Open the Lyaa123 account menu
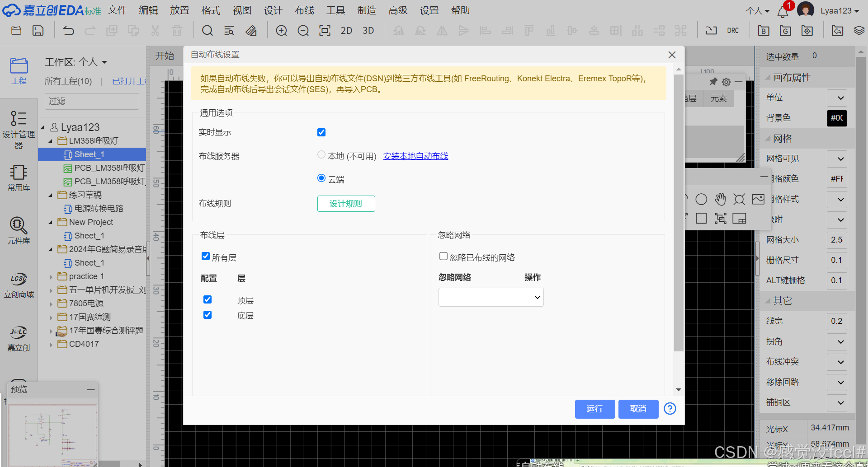This screenshot has height=467, width=868. click(840, 10)
